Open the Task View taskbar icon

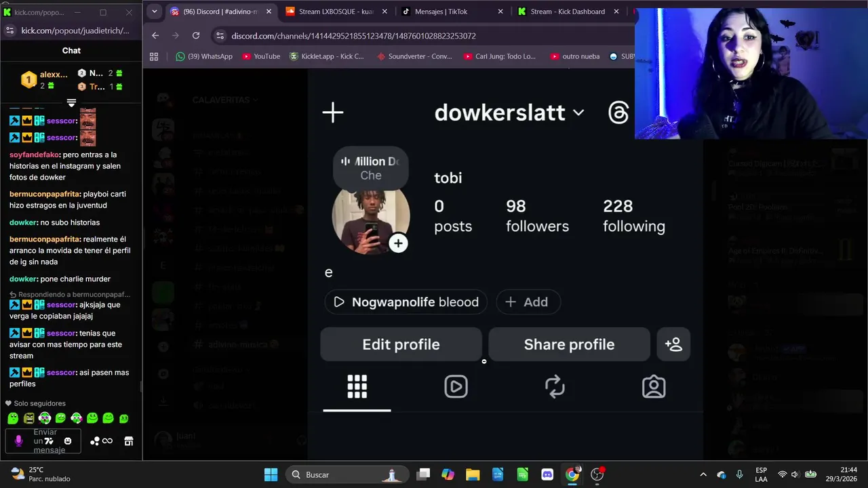click(x=423, y=474)
